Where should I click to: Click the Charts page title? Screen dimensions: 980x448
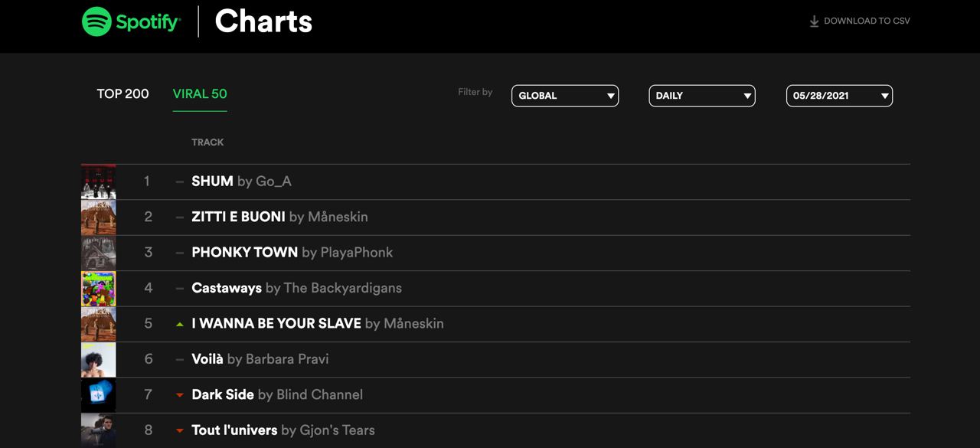tap(263, 21)
